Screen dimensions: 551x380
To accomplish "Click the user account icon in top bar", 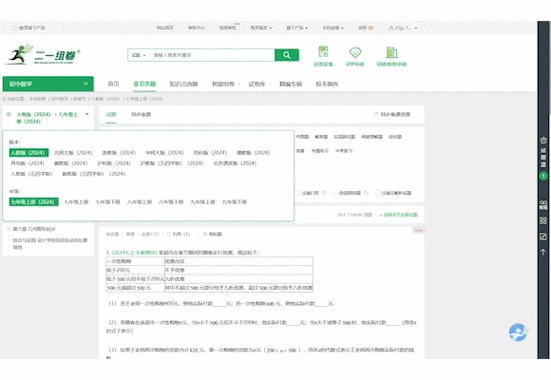I will (x=391, y=28).
